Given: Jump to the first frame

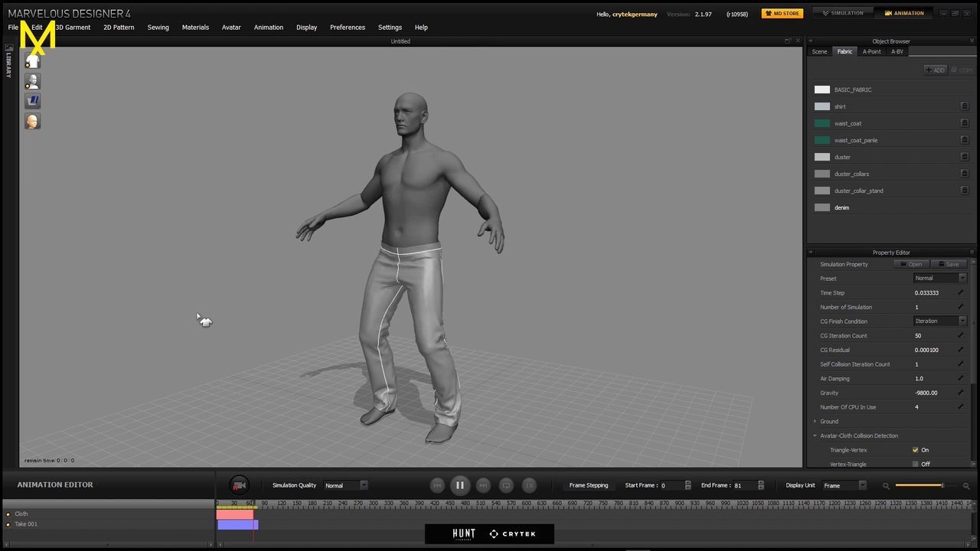Looking at the screenshot, I should 437,485.
